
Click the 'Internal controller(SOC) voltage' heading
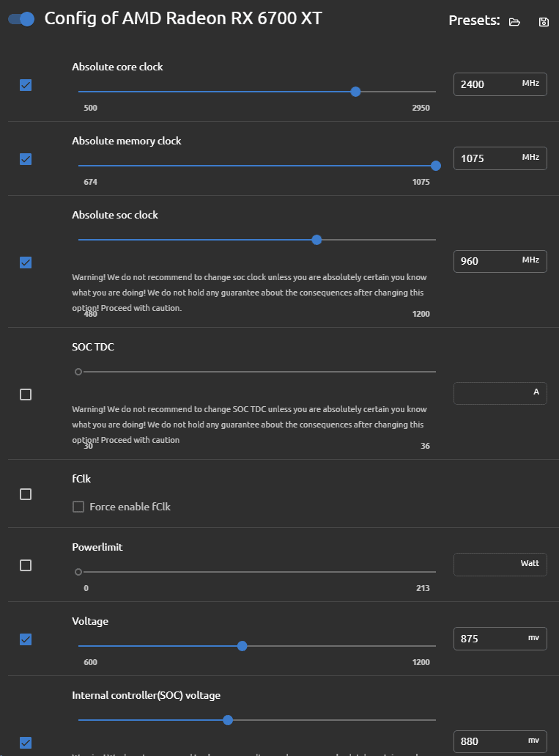click(x=146, y=695)
